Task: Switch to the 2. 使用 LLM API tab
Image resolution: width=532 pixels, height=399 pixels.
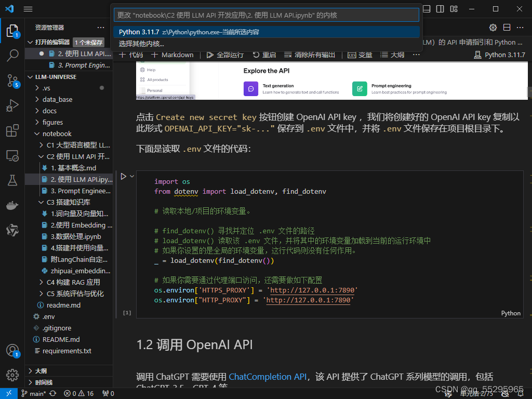Action: [x=77, y=53]
